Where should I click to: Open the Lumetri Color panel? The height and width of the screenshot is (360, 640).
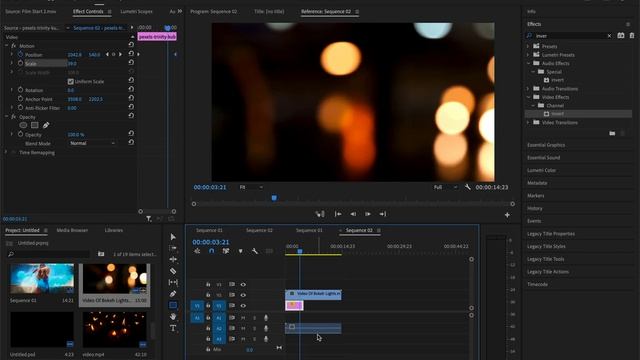[x=542, y=170]
